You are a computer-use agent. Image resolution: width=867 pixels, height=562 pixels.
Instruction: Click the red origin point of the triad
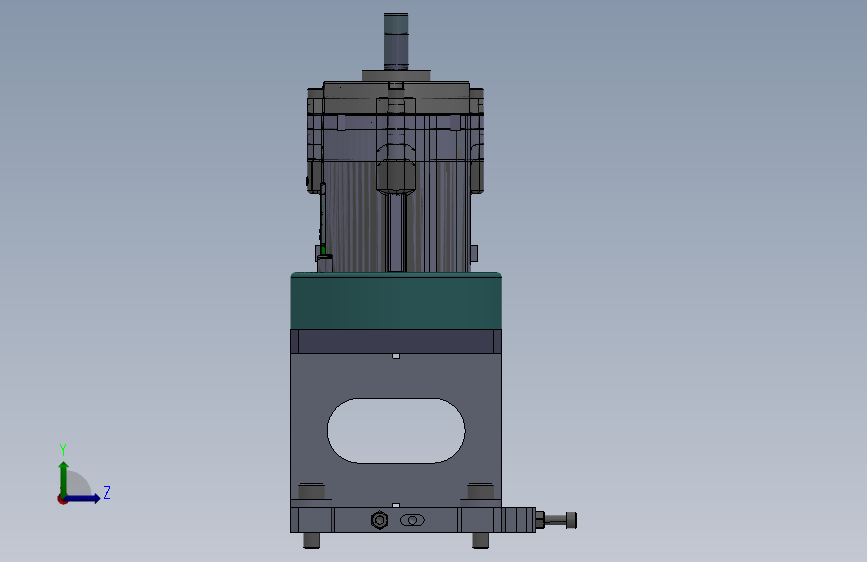tap(62, 499)
